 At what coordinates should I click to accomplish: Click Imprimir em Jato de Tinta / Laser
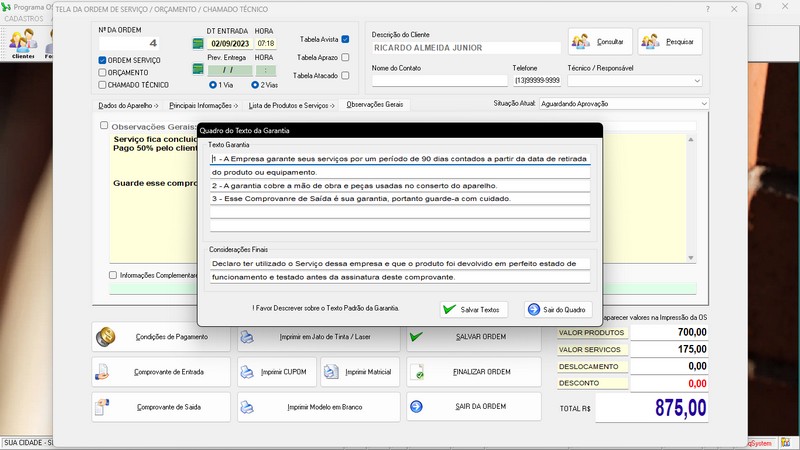[318, 337]
